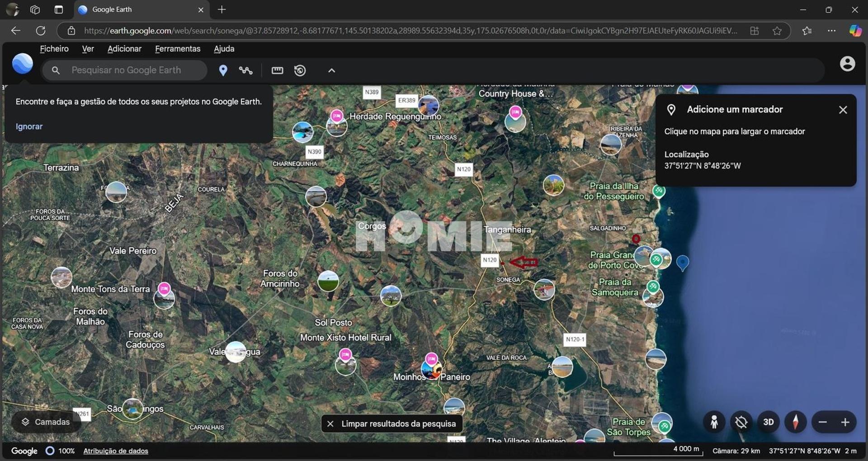
Task: Toggle globe rotation lock button
Action: click(741, 422)
